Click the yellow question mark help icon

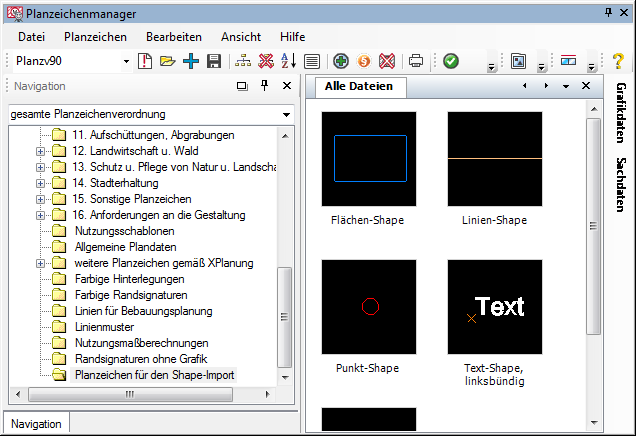coord(619,62)
